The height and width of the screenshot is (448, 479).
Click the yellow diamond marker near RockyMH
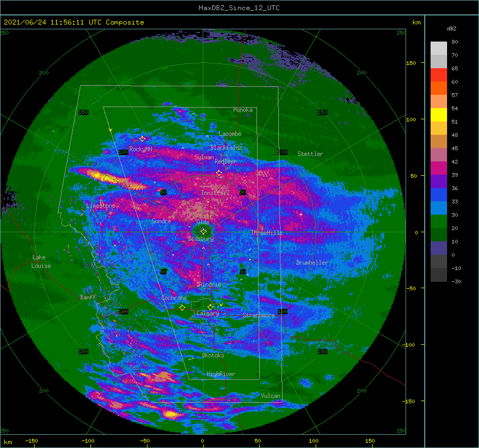[142, 139]
